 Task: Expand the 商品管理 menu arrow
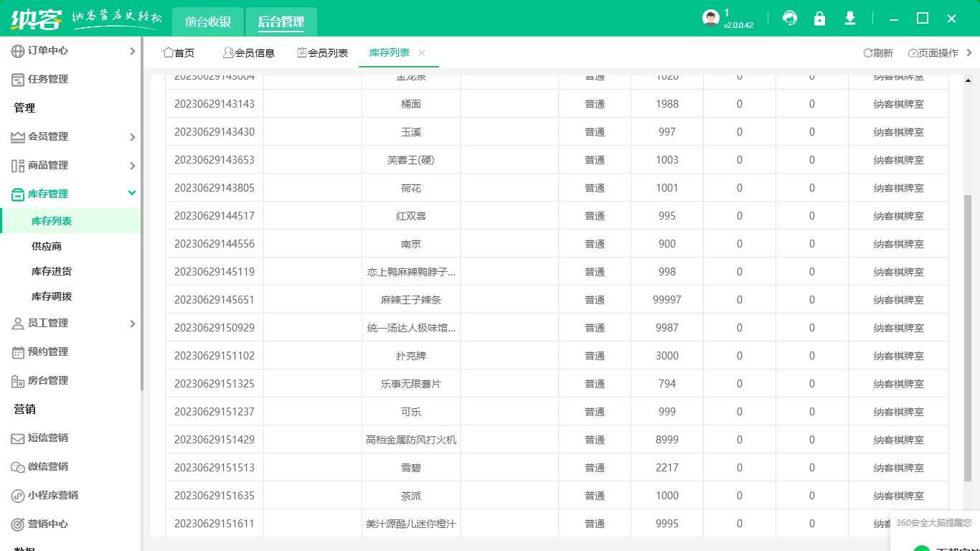[x=132, y=166]
